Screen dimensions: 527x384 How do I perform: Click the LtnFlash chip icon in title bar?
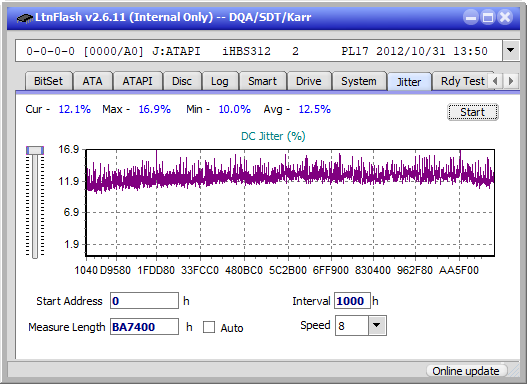[25, 17]
